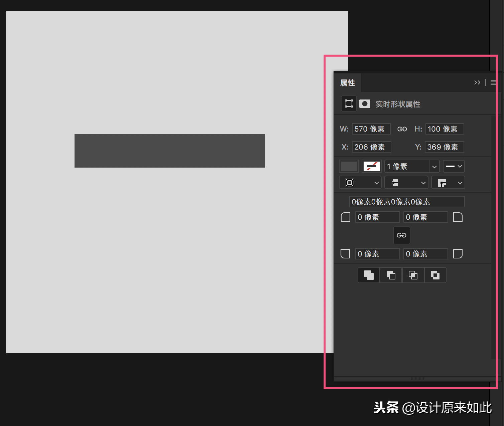Select the Subtract Front Shape icon

[391, 275]
